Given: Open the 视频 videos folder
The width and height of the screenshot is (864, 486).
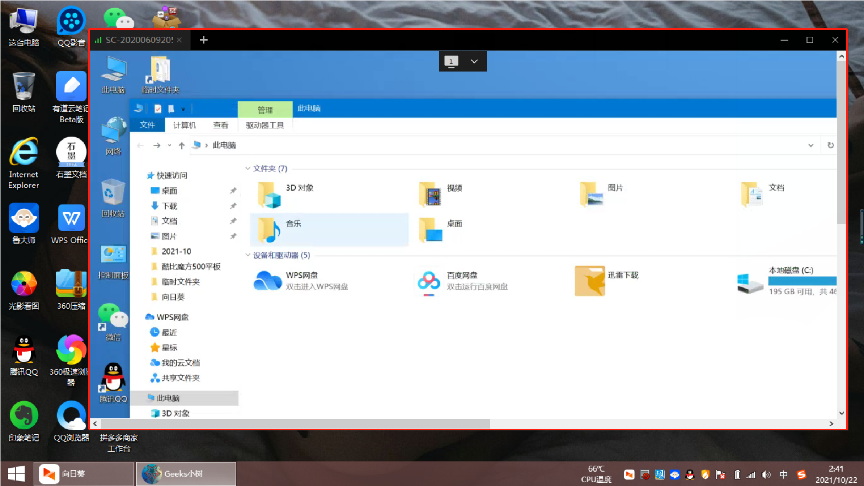Looking at the screenshot, I should (430, 194).
